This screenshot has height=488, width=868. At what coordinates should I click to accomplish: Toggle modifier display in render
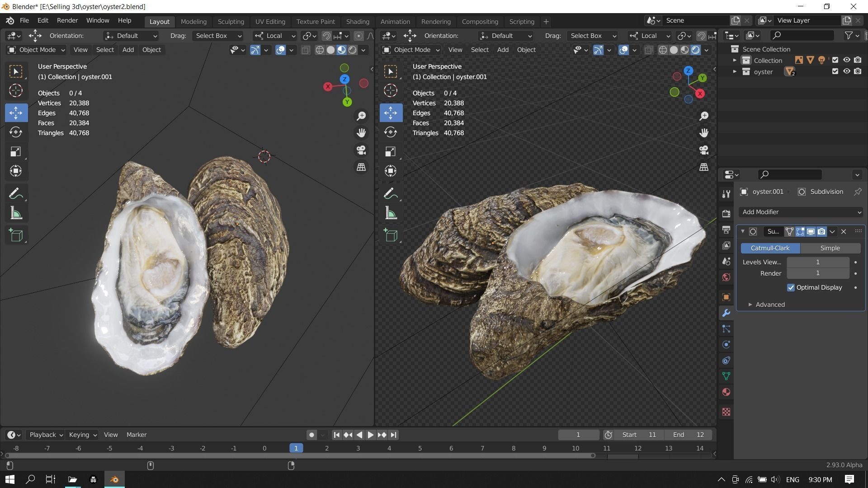click(x=821, y=231)
